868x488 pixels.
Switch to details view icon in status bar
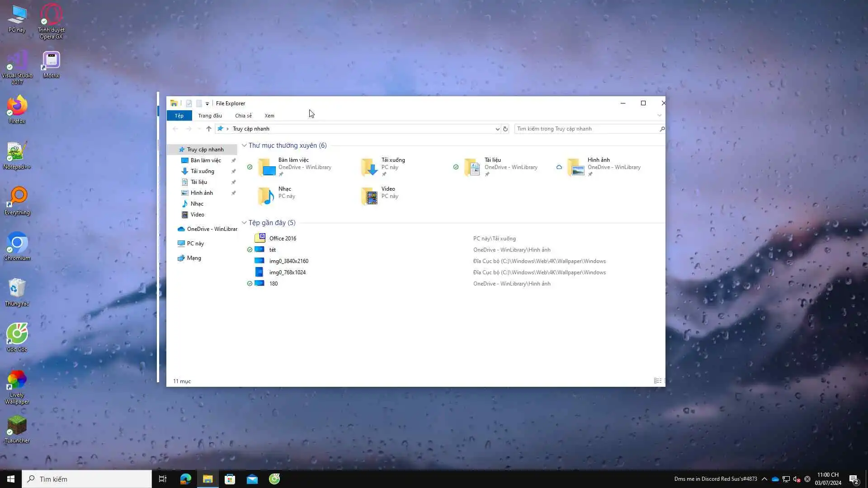point(657,381)
